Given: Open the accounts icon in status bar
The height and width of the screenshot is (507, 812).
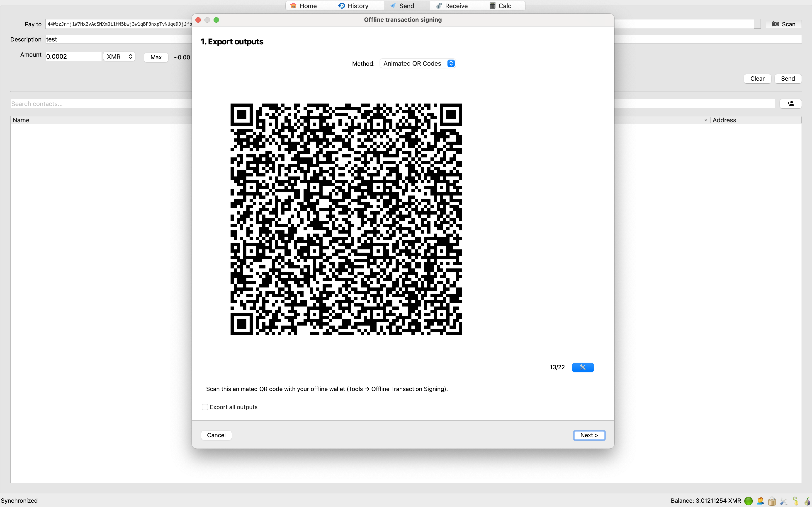Looking at the screenshot, I should 760,501.
